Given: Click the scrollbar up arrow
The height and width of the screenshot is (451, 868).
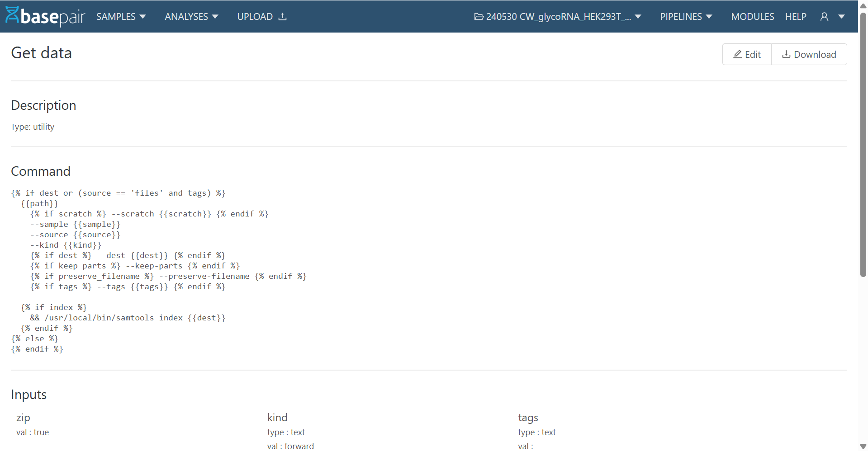Looking at the screenshot, I should 863,5.
